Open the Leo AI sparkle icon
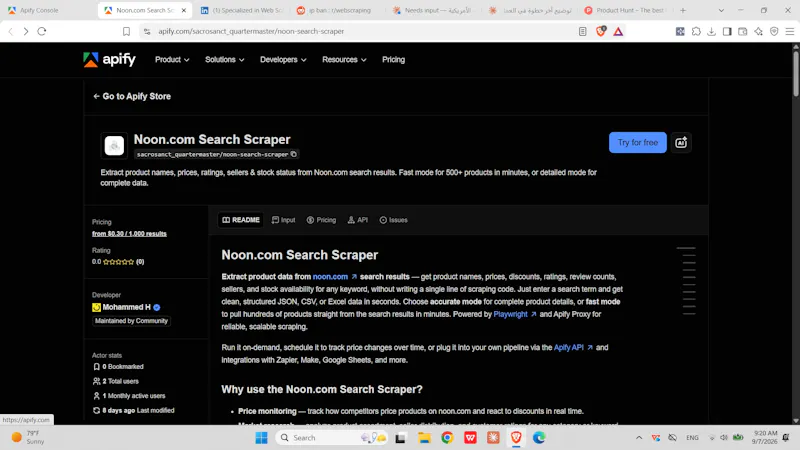800x450 pixels. [759, 31]
